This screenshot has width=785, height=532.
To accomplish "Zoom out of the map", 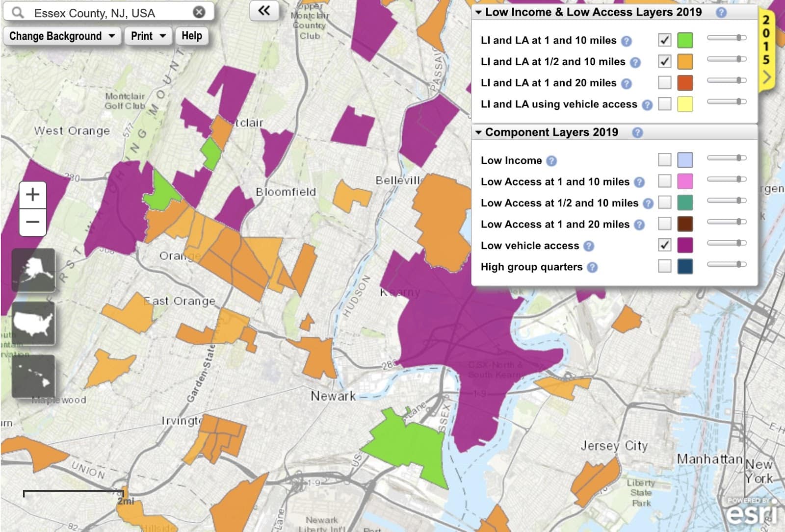I will pyautogui.click(x=33, y=222).
